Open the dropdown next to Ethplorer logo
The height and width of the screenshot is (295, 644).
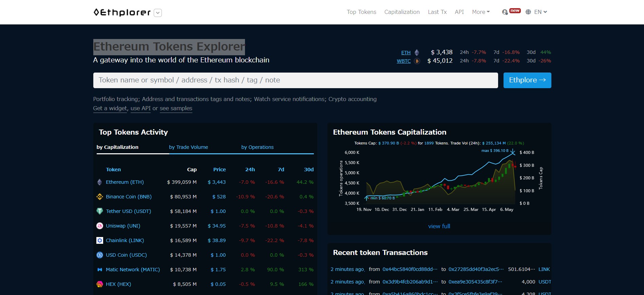click(x=158, y=13)
